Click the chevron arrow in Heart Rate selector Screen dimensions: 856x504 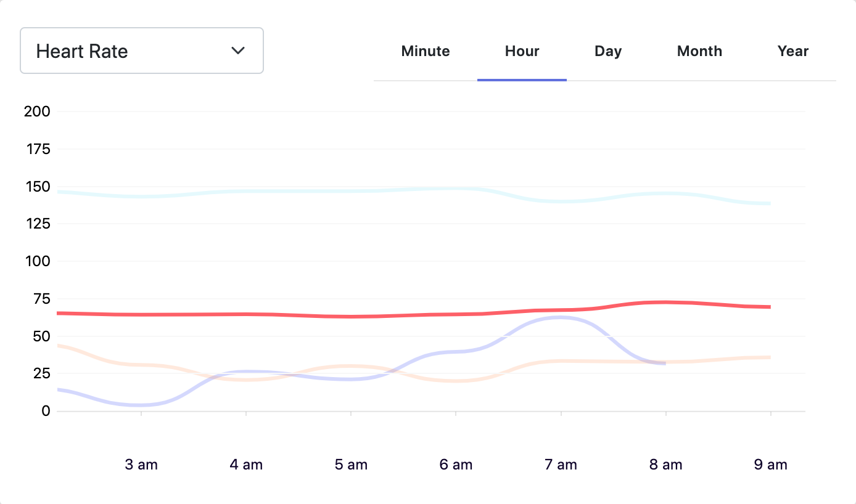[238, 51]
